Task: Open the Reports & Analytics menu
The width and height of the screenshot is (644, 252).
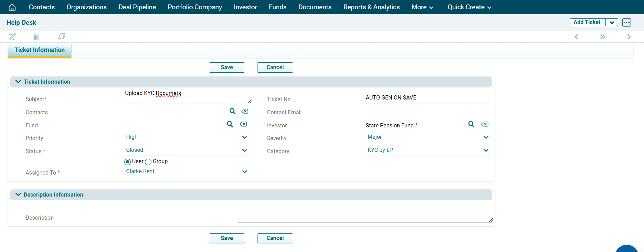Action: [371, 7]
